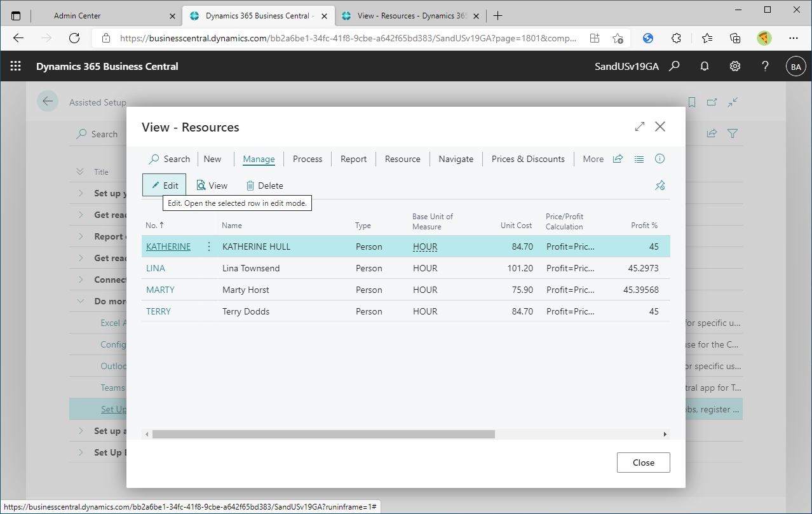812x514 pixels.
Task: Select the Prices & Discounts menu
Action: coord(527,159)
